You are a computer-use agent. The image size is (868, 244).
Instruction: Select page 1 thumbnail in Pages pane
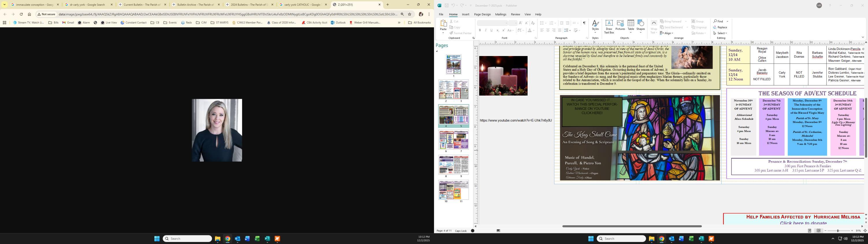454,64
